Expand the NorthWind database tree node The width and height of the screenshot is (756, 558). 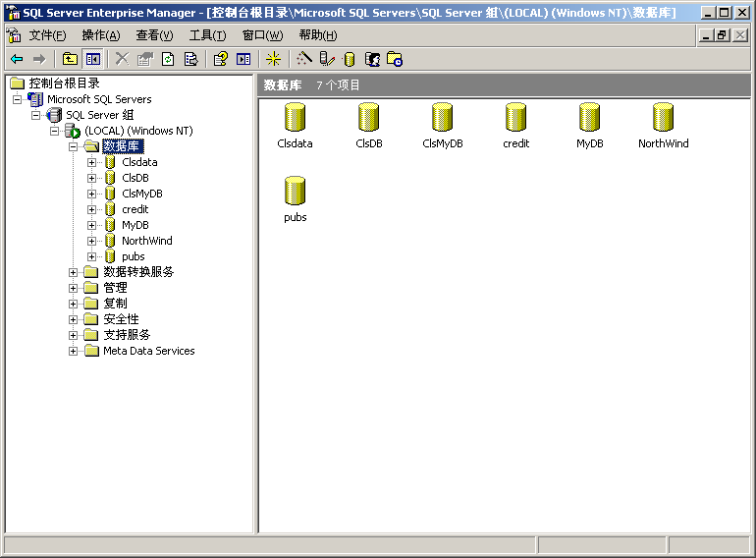pos(91,241)
